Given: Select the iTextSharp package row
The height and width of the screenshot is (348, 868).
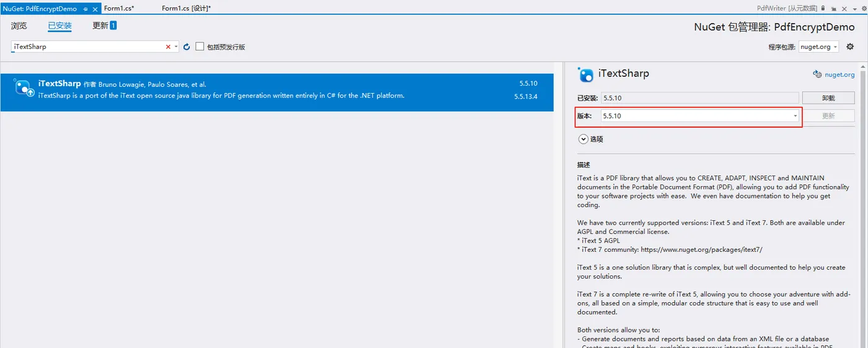Looking at the screenshot, I should pyautogui.click(x=277, y=92).
